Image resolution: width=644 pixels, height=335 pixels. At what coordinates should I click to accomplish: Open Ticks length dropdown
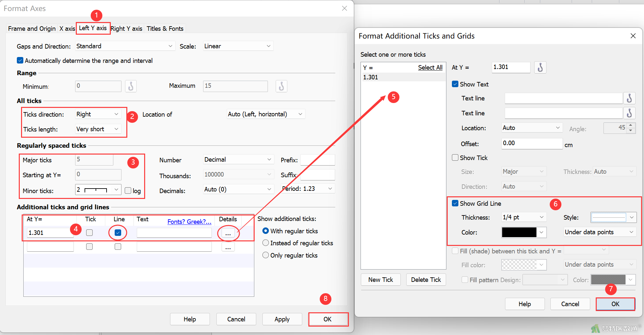(98, 129)
